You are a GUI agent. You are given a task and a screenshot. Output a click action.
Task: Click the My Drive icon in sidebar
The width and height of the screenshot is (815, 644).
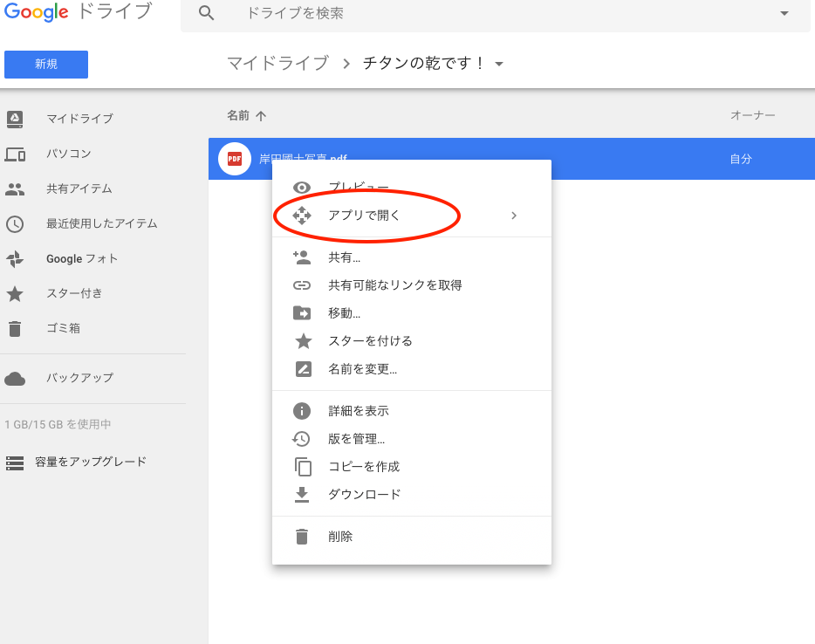15,119
